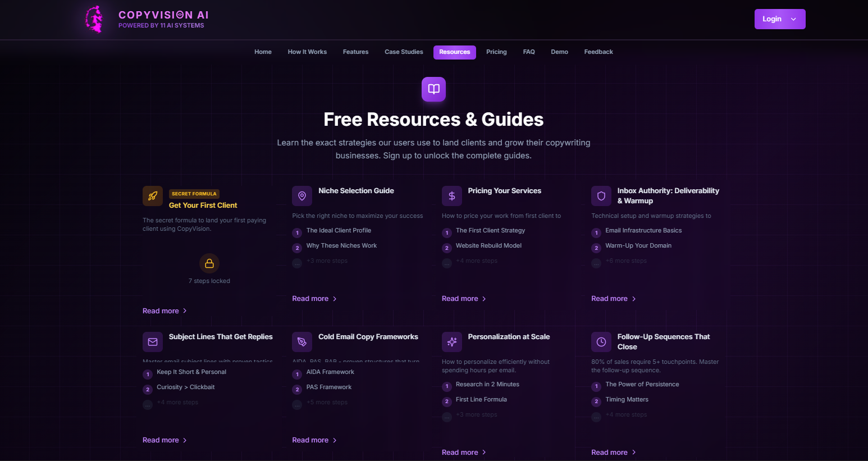Open the How It Works nav item
Image resolution: width=868 pixels, height=461 pixels.
(x=307, y=52)
